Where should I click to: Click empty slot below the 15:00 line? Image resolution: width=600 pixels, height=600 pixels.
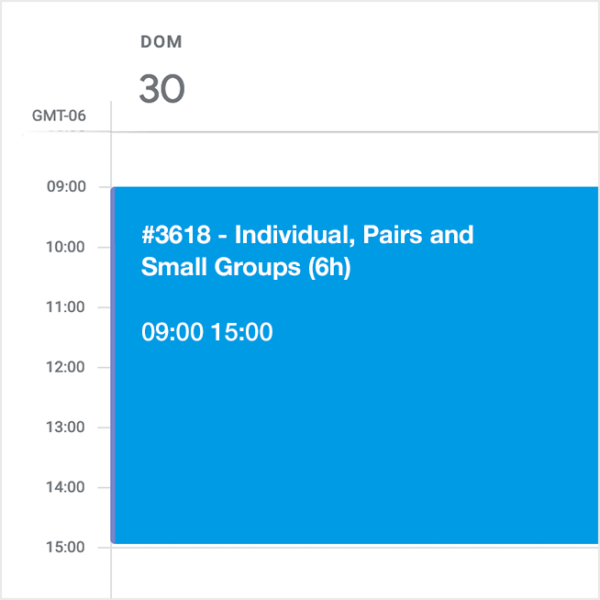[355, 572]
